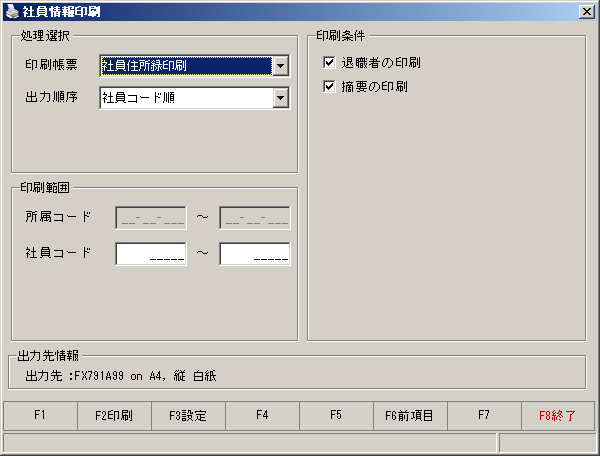The image size is (600, 456).
Task: Click the 所属コード end field
Action: click(255, 218)
